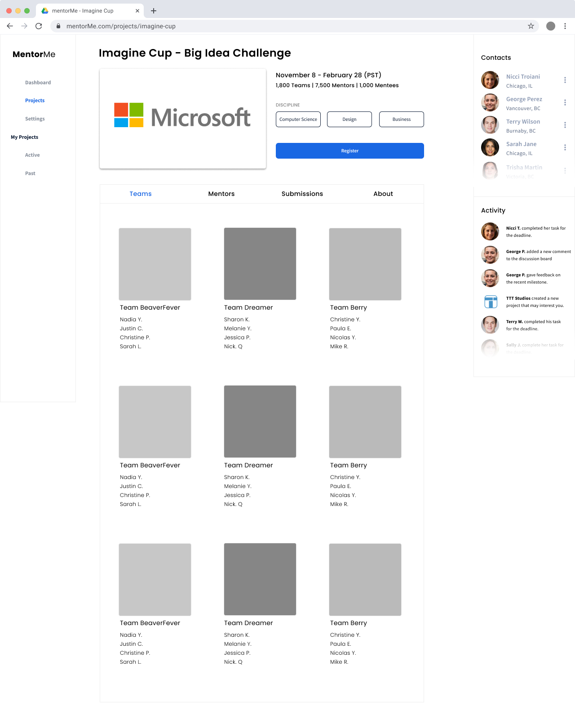Show Past projects in the sidebar
575x728 pixels.
pos(30,173)
